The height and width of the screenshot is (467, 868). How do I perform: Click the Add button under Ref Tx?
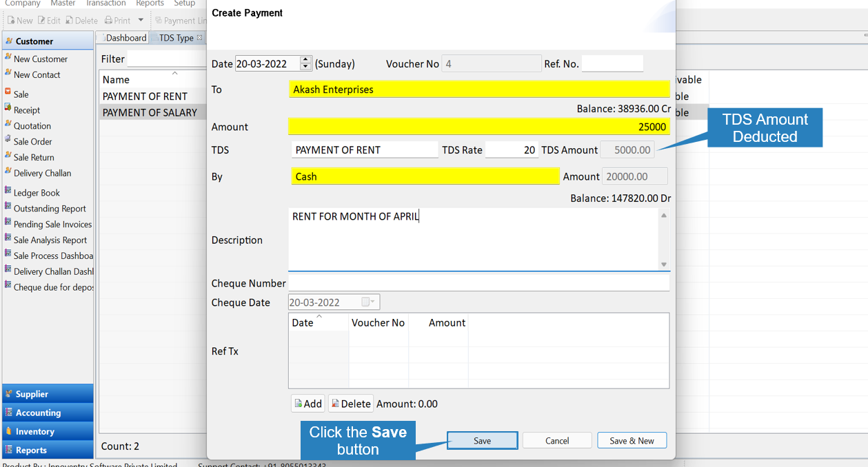307,404
